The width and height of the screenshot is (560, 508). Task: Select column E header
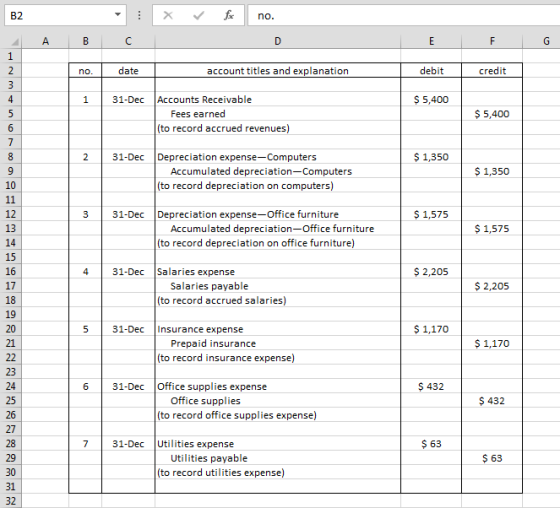click(x=431, y=41)
